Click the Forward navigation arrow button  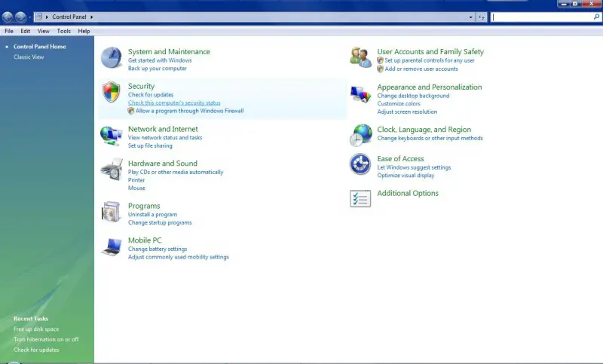point(21,17)
